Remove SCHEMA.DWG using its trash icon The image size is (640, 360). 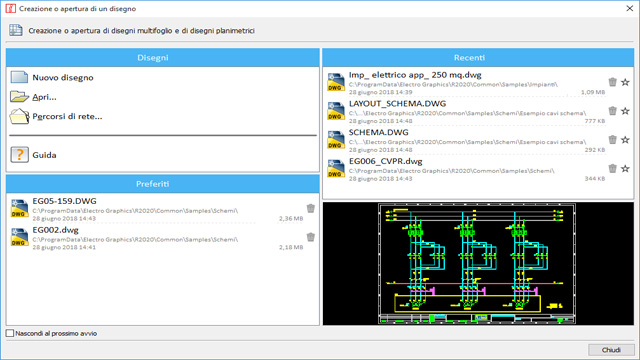tap(612, 140)
